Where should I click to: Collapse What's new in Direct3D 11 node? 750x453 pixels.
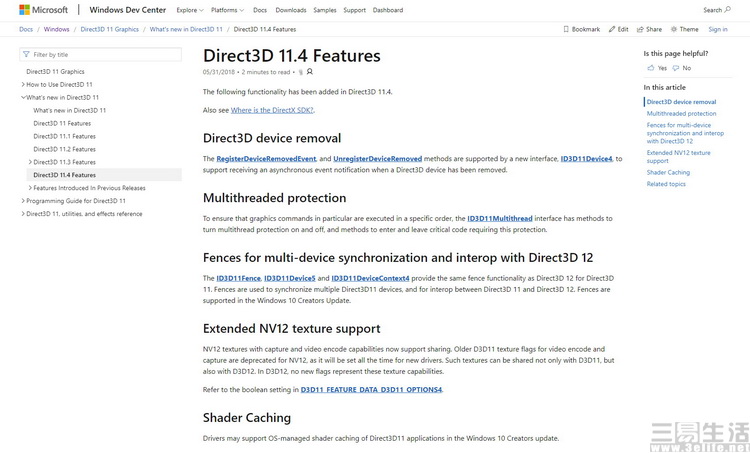click(22, 97)
